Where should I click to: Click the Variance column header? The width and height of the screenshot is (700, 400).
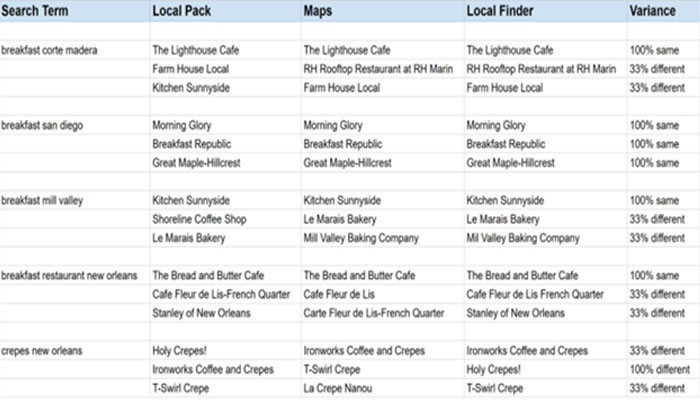pyautogui.click(x=653, y=10)
